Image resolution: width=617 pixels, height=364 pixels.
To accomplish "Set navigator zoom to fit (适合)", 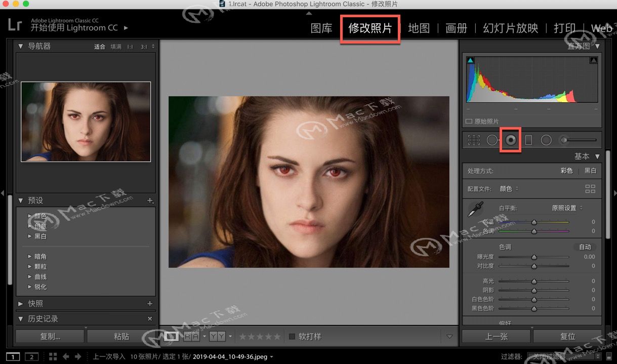I will pos(100,47).
